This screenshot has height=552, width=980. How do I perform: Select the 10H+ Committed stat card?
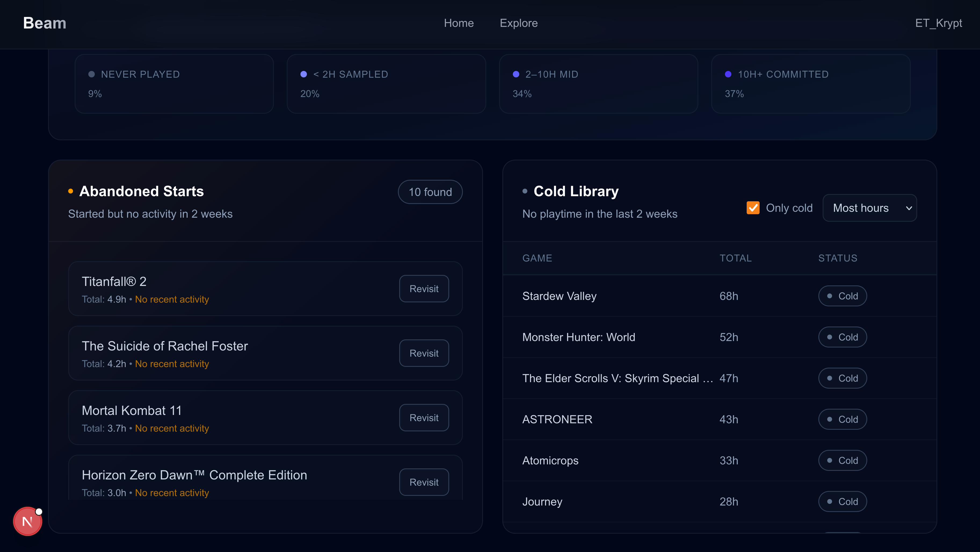pos(810,84)
